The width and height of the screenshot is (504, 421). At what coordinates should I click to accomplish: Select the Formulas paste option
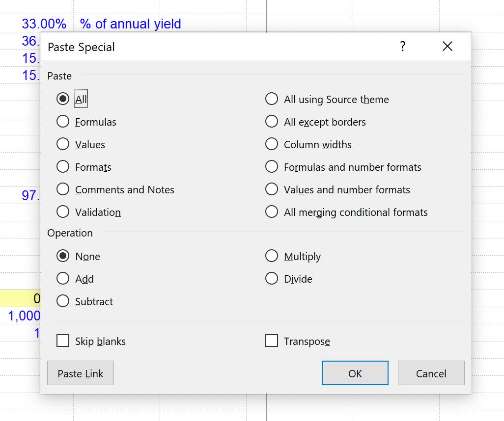pos(63,122)
